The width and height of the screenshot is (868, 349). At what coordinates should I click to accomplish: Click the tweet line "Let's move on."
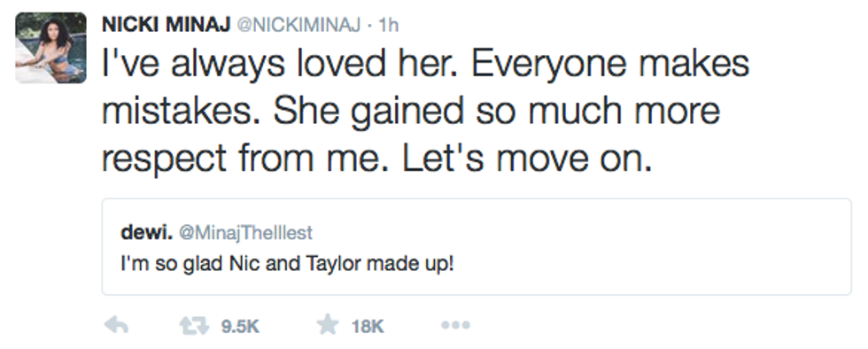[526, 159]
